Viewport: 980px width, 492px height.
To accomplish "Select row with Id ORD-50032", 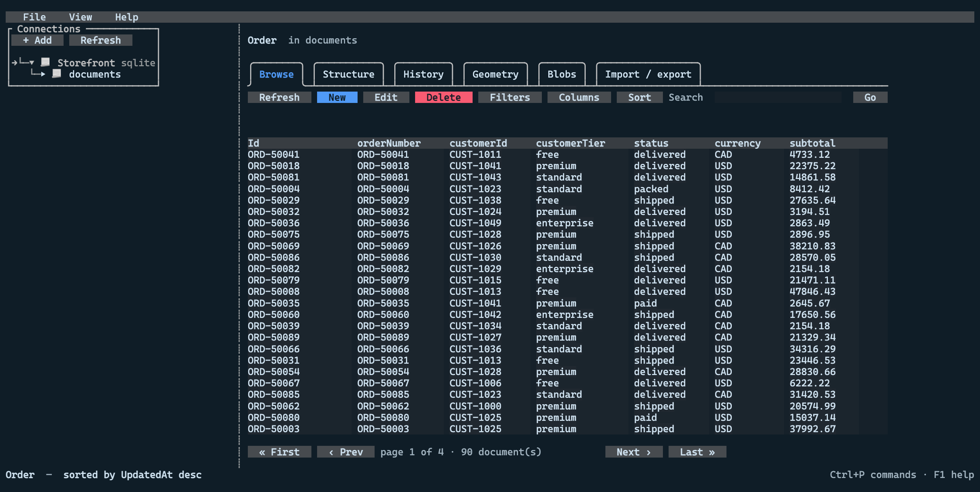I will [567, 212].
